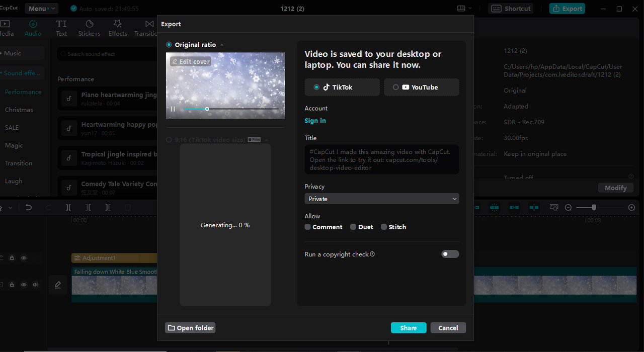Click music note icon of Comedy Tale Variety
The height and width of the screenshot is (352, 644).
pyautogui.click(x=69, y=188)
